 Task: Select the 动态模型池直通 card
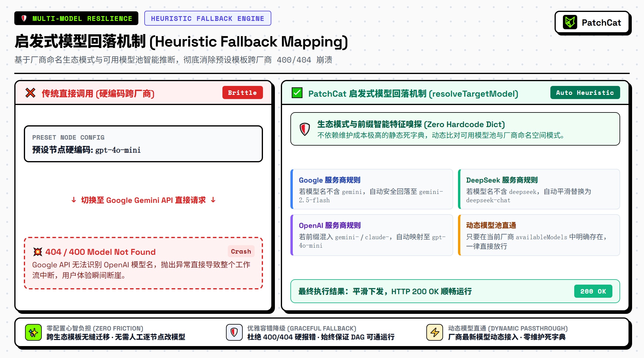click(x=539, y=235)
